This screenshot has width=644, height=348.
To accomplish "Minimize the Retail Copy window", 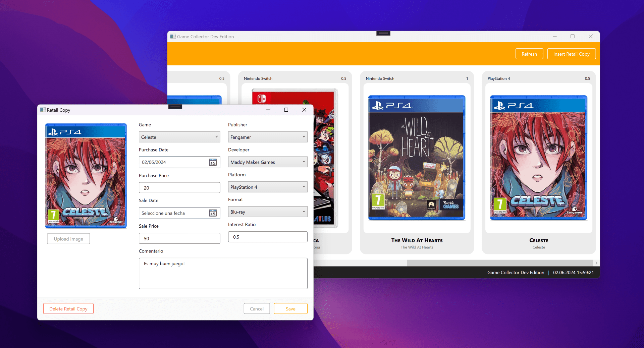I will click(x=268, y=110).
